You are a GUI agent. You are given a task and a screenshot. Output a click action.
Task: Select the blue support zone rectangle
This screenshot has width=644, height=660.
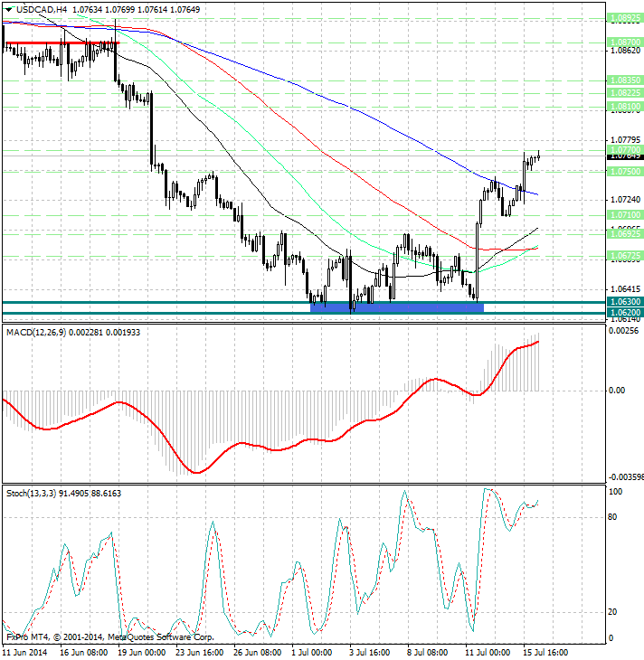396,307
